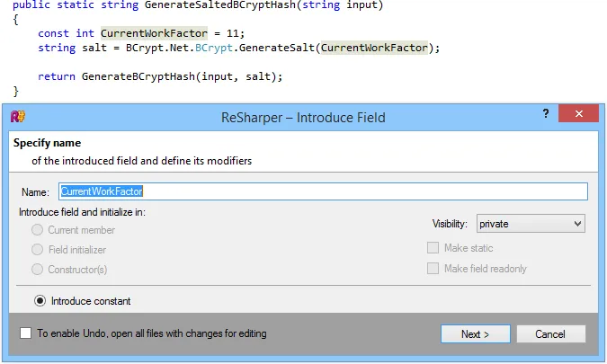Click the Cancel button
This screenshot has width=607, height=364.
pos(550,334)
